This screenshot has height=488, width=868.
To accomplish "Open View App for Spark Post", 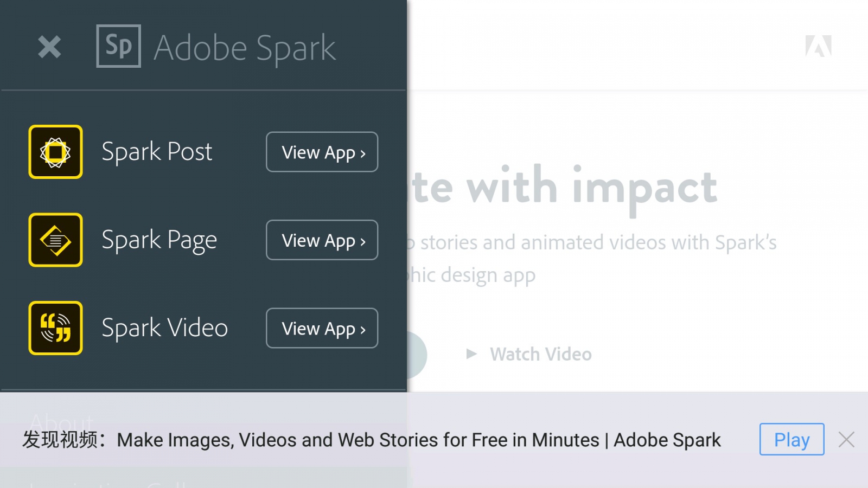I will tap(322, 152).
